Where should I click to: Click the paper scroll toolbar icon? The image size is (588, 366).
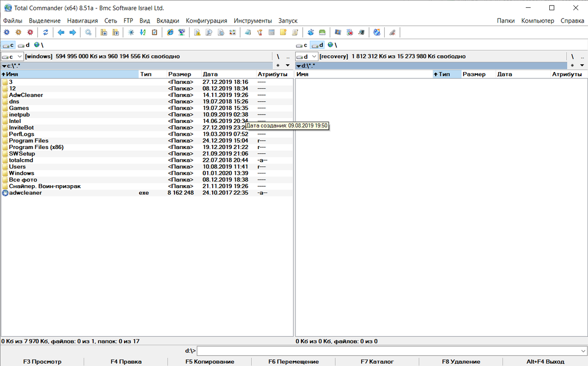(x=295, y=32)
